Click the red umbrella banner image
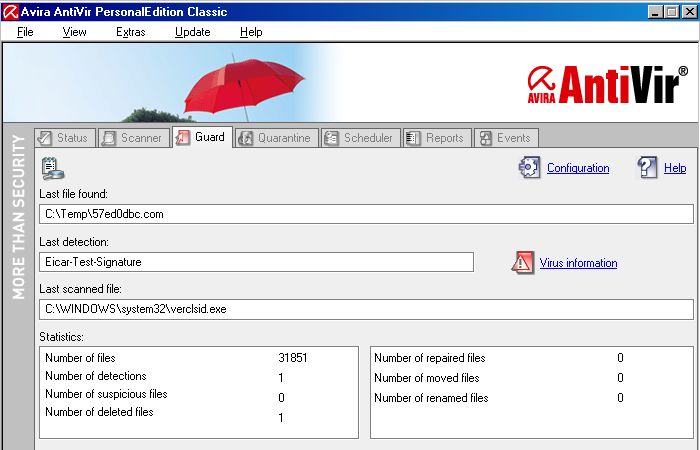Image resolution: width=700 pixels, height=450 pixels. point(244,88)
